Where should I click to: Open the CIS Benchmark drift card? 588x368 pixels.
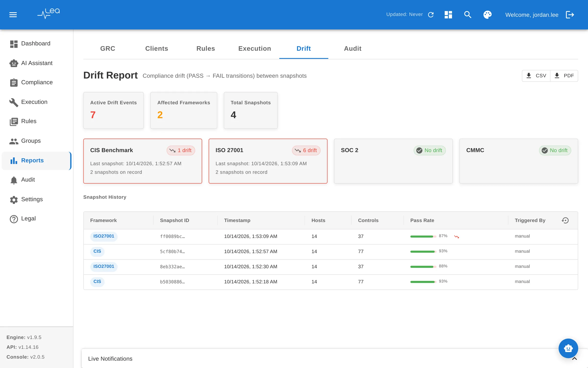click(143, 161)
